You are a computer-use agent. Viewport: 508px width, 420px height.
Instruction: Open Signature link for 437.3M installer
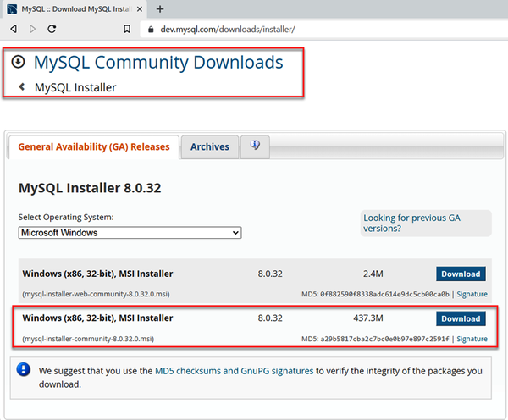click(x=472, y=339)
